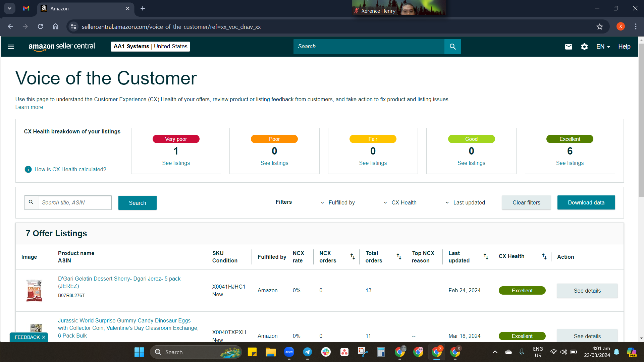The height and width of the screenshot is (362, 644).
Task: Expand the Last updated filter
Action: pyautogui.click(x=465, y=202)
